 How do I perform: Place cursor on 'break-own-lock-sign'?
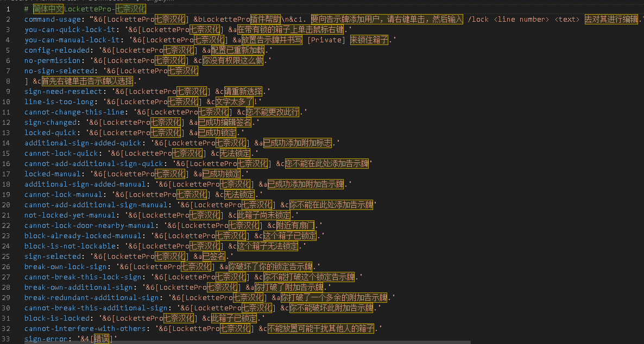65,266
